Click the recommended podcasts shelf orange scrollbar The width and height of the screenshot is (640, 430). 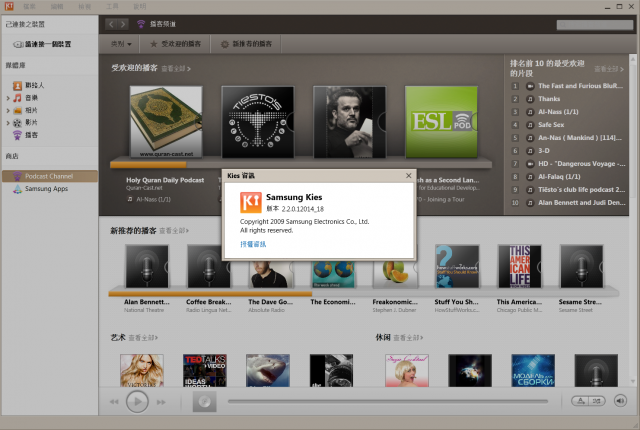tap(210, 293)
